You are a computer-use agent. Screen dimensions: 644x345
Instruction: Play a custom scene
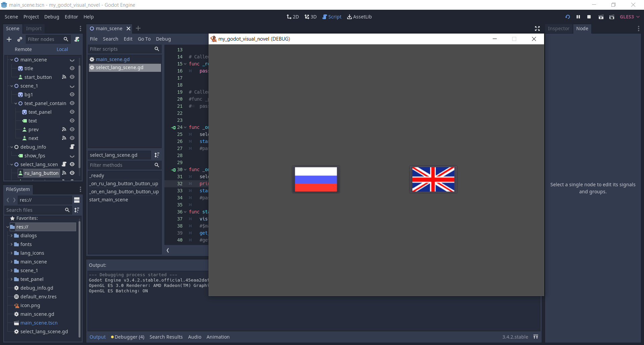tap(612, 17)
